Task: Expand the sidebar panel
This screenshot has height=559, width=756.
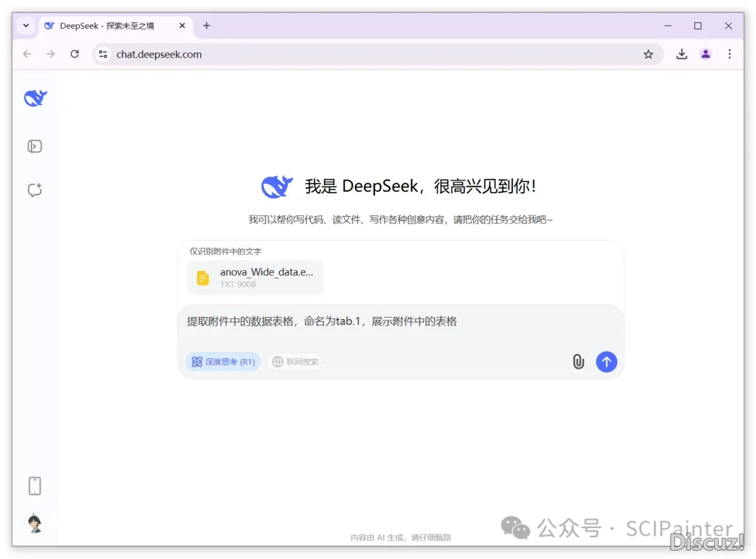Action: click(35, 146)
